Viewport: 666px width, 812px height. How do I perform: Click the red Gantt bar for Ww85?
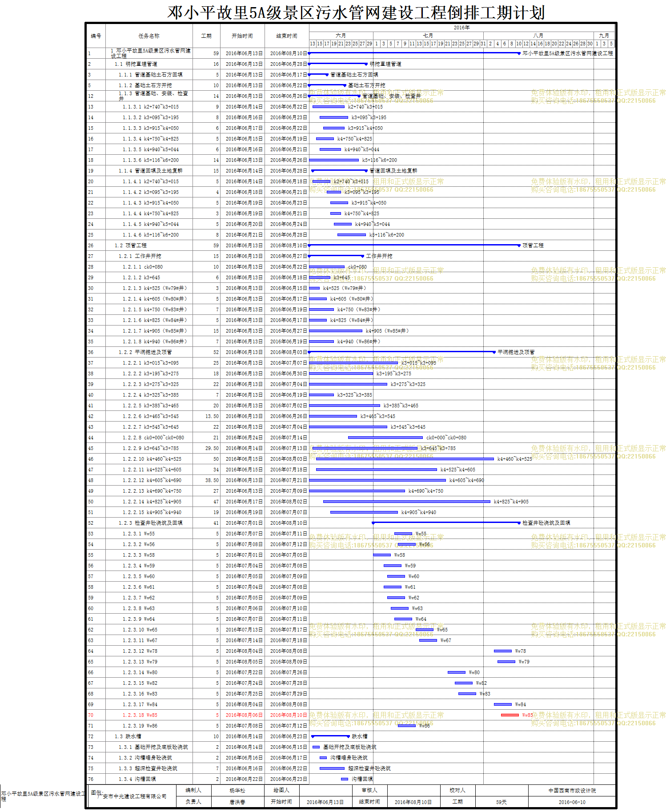click(510, 715)
